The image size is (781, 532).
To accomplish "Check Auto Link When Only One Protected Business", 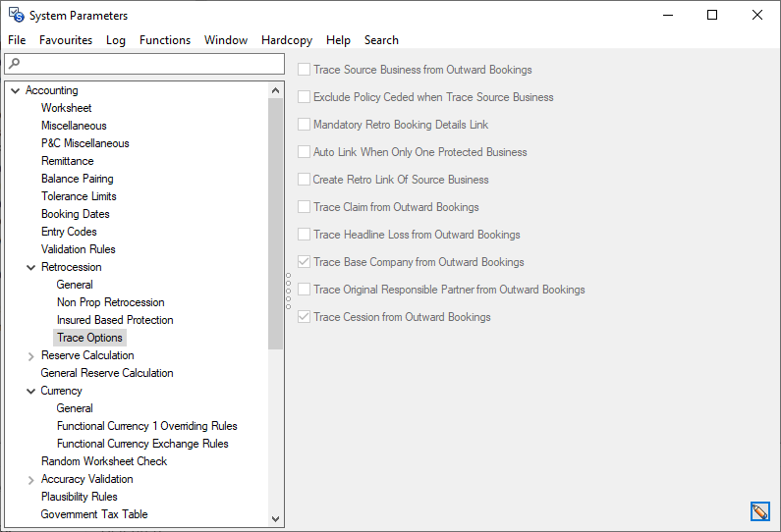I will [x=305, y=152].
